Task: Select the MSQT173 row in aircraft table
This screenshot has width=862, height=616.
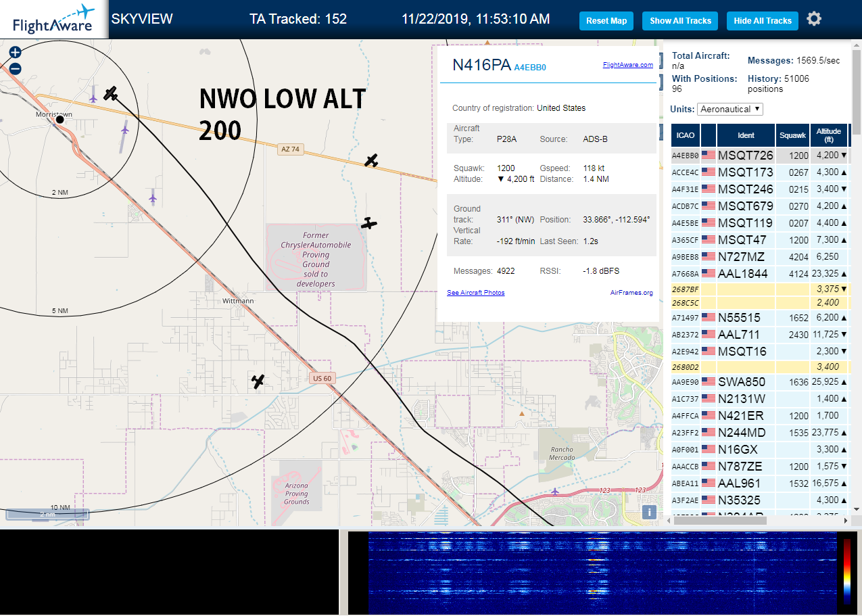Action: (760, 172)
